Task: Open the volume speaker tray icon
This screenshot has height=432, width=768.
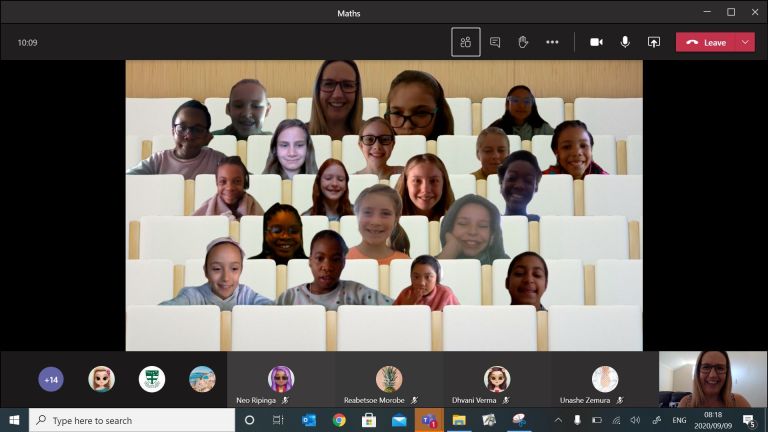Action: (635, 420)
